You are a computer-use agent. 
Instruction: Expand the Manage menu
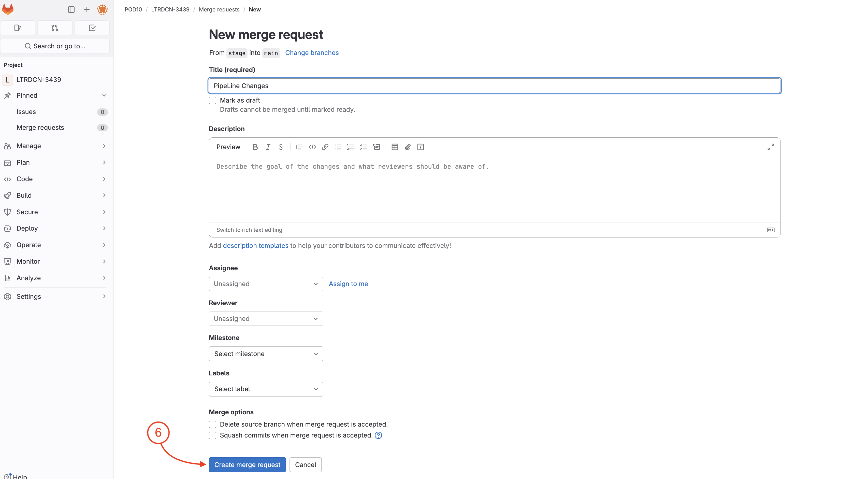pos(56,146)
